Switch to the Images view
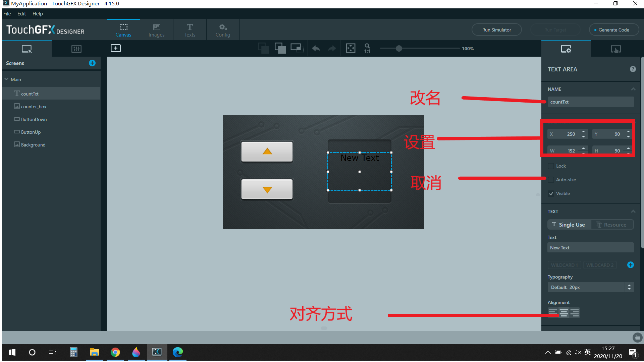Viewport: 644px width, 362px height. pyautogui.click(x=156, y=29)
